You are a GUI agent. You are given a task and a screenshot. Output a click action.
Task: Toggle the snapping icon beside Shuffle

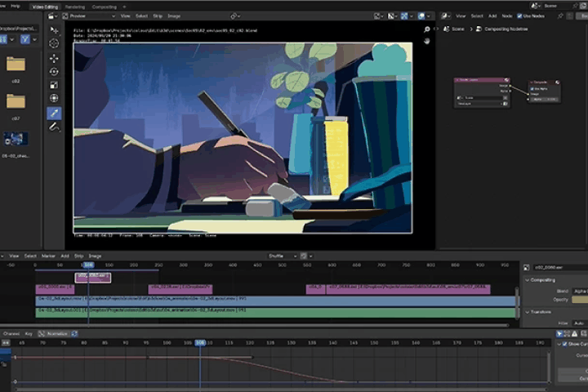303,256
